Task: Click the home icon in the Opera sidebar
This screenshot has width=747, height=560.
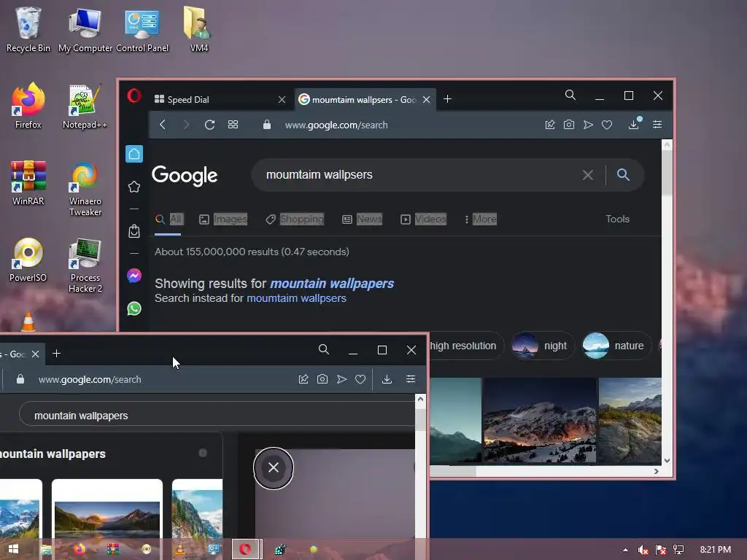Action: coord(134,154)
